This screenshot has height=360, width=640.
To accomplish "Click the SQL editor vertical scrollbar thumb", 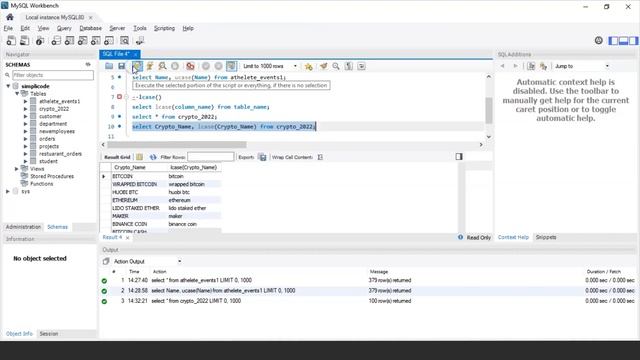I will click(489, 110).
